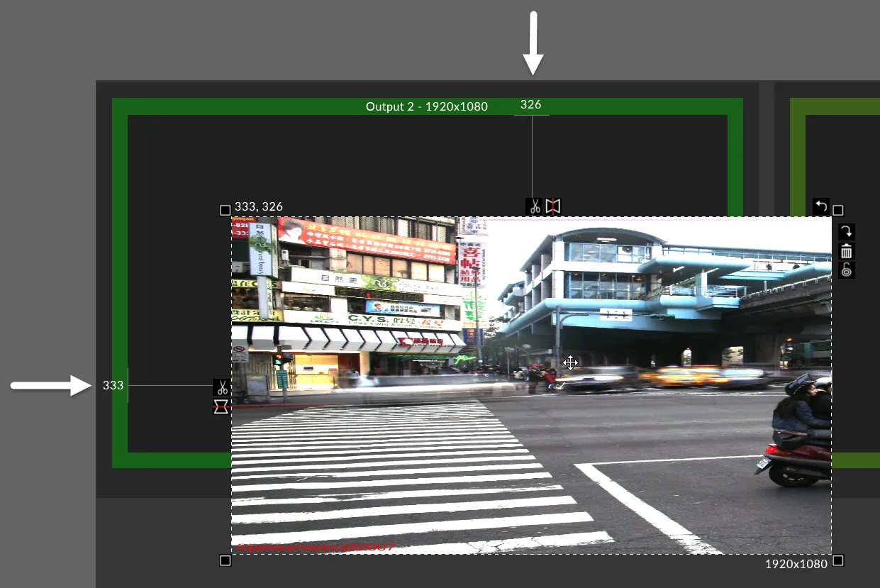Viewport: 880px width, 588px height.
Task: Grab the move crosshair at the image center
Action: (571, 362)
